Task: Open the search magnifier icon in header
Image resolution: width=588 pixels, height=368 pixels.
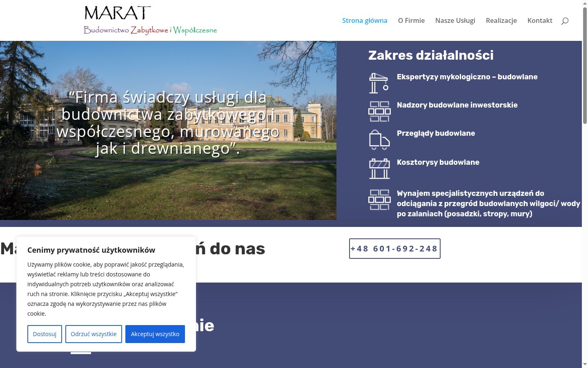Action: (565, 21)
